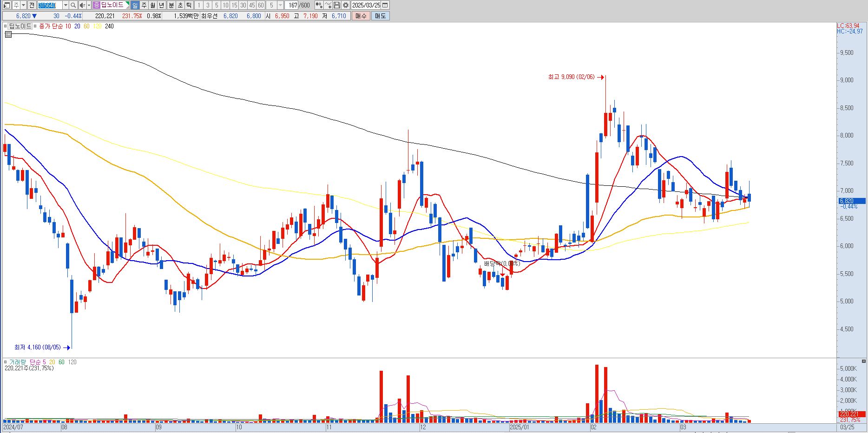The width and height of the screenshot is (868, 433).
Task: Click the grid table icon under 딥노이드 label
Action: [8, 34]
